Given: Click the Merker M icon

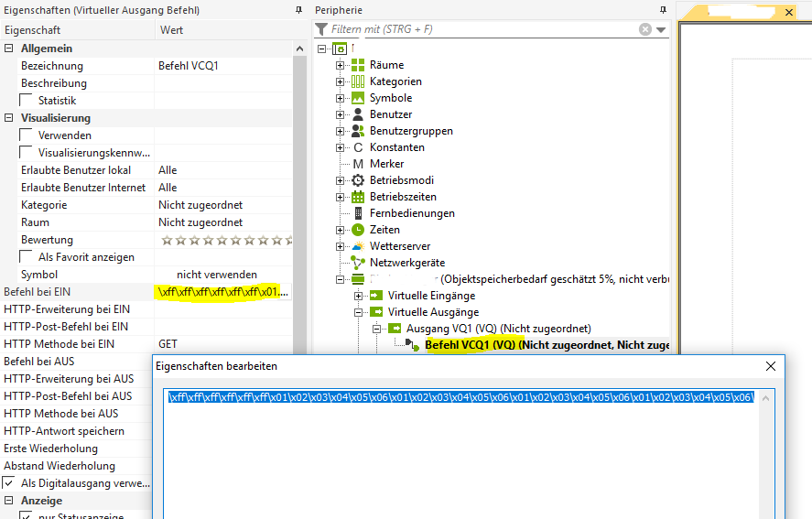Looking at the screenshot, I should pyautogui.click(x=358, y=164).
